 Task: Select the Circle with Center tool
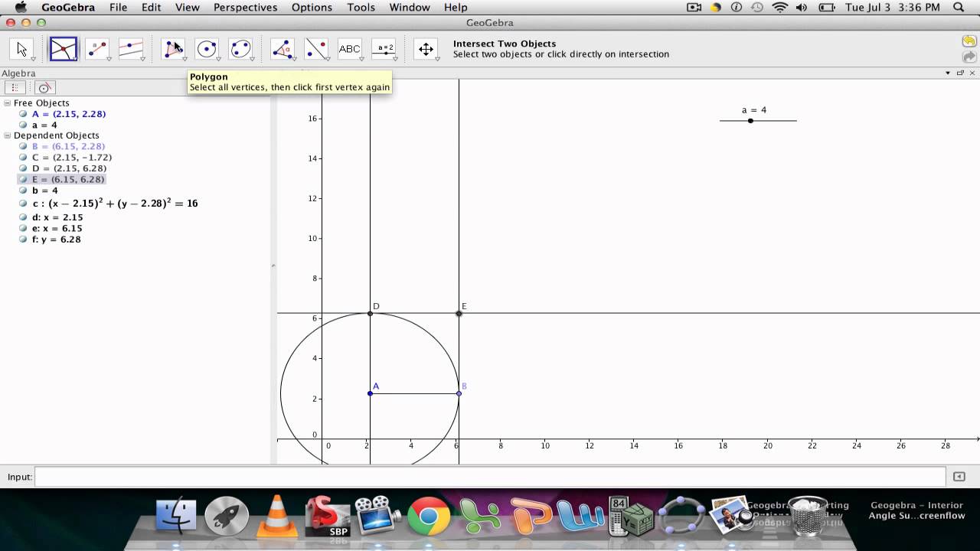click(x=207, y=50)
